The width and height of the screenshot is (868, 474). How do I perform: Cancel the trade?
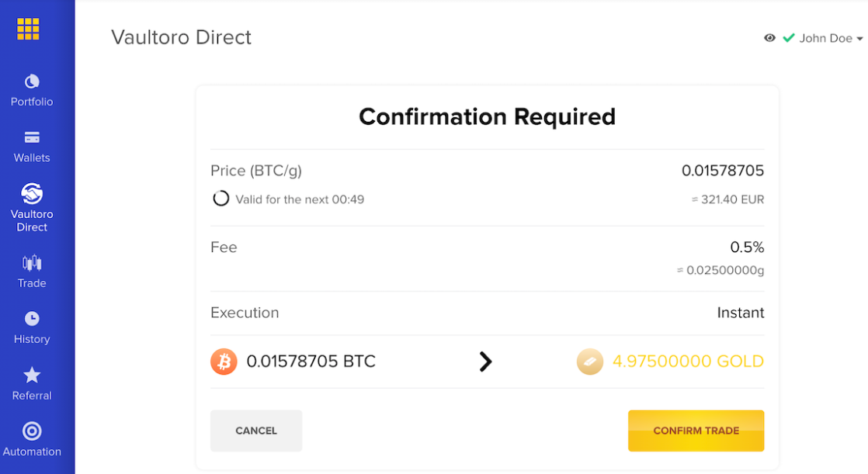256,431
